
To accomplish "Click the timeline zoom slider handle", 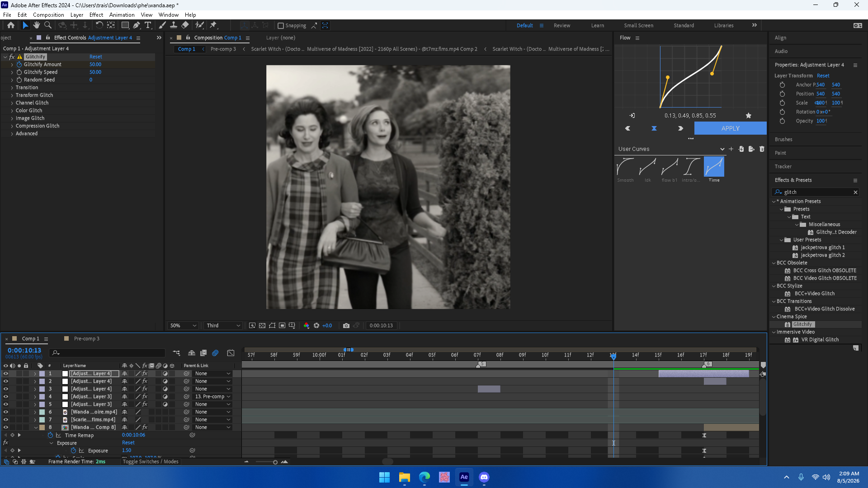I will point(275,462).
